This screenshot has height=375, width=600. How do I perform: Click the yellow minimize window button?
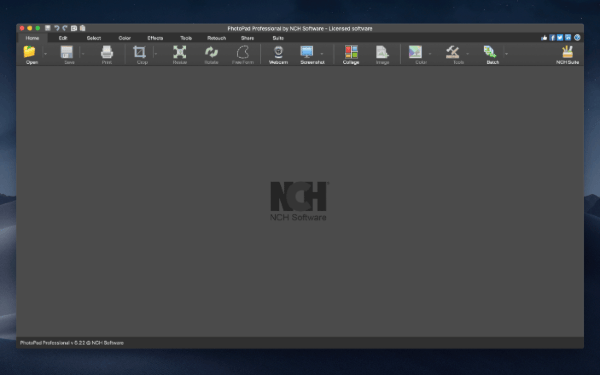(29, 28)
